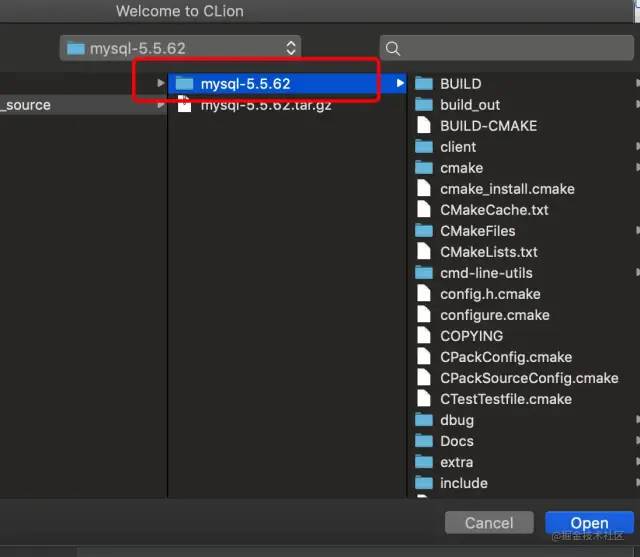Select the dbug folder

(x=457, y=420)
